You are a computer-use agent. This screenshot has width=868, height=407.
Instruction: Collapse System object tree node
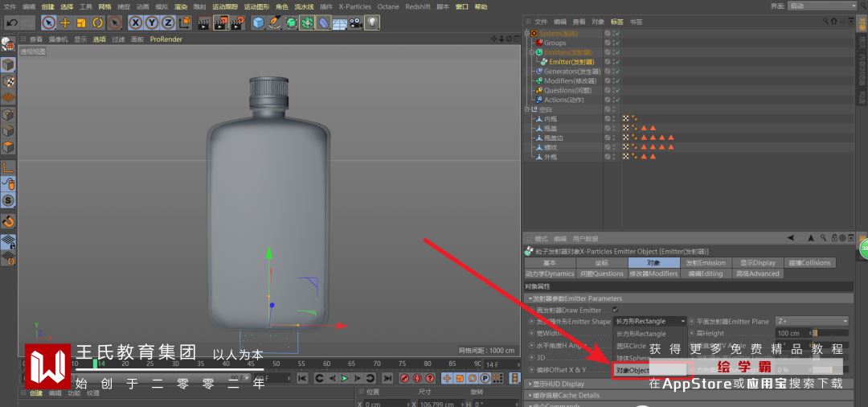pos(527,33)
